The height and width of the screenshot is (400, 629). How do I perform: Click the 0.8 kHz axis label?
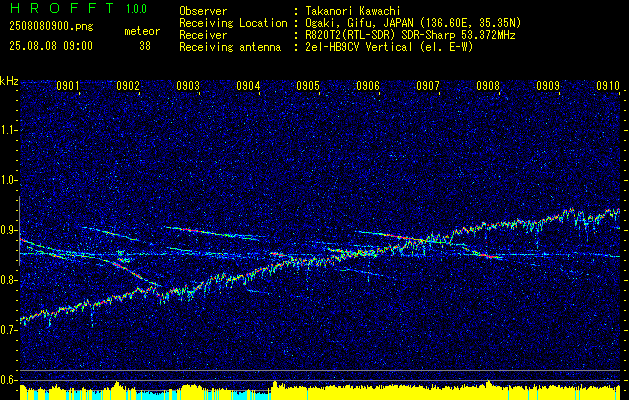[x=9, y=280]
